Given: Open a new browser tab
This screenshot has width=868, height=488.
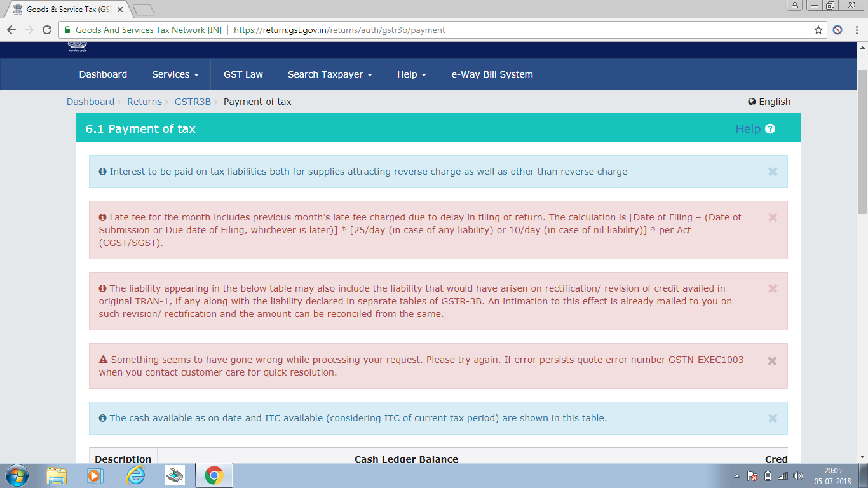Looking at the screenshot, I should point(144,10).
